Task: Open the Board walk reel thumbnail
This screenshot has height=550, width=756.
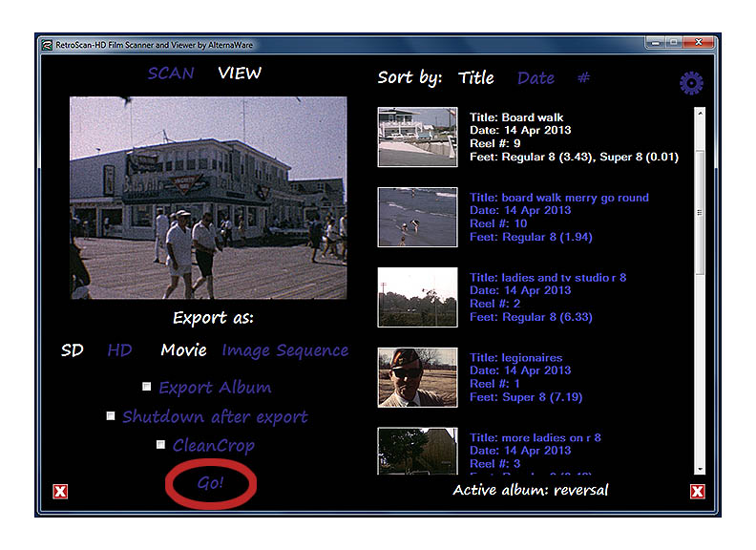Action: pos(417,137)
